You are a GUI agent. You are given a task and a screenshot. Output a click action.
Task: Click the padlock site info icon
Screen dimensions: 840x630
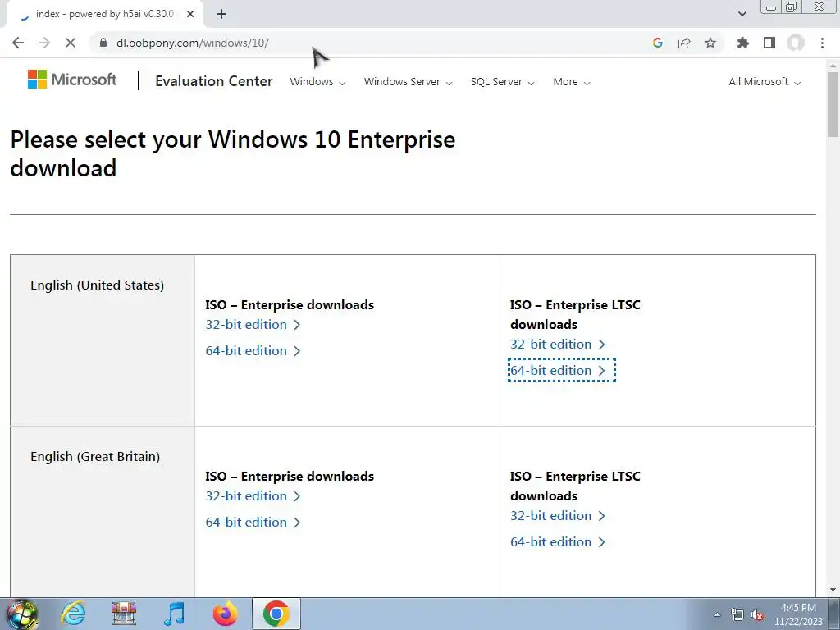point(103,43)
